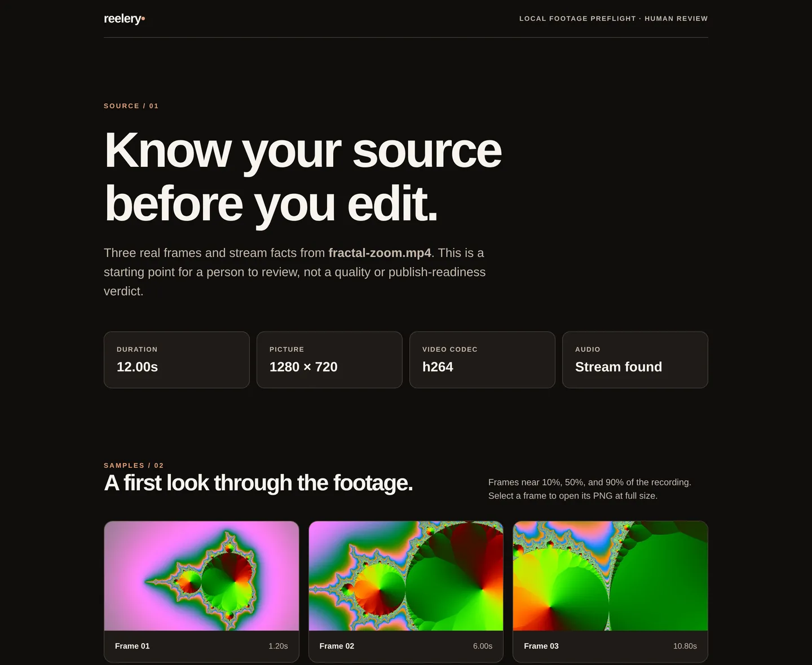Click the 'Frame 01' caption label
The image size is (812, 665).
pyautogui.click(x=133, y=646)
